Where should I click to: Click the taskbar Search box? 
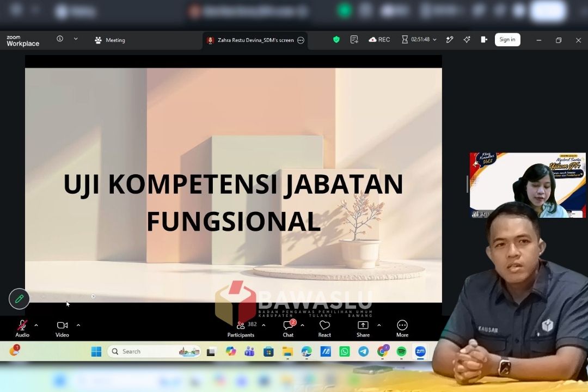(x=154, y=352)
